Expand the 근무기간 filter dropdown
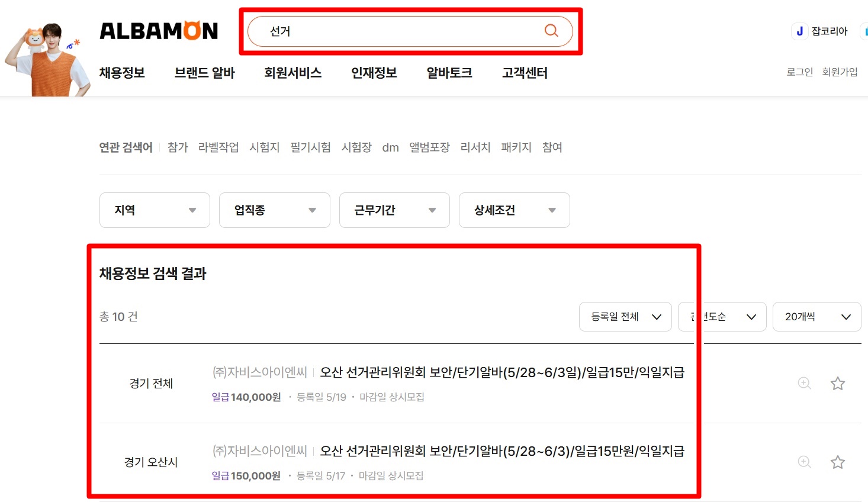 tap(394, 210)
